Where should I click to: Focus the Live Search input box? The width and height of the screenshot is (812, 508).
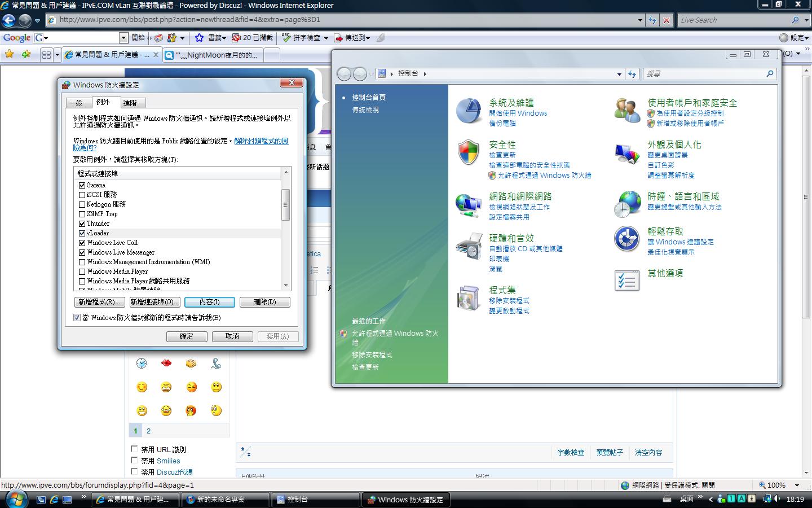coord(734,20)
